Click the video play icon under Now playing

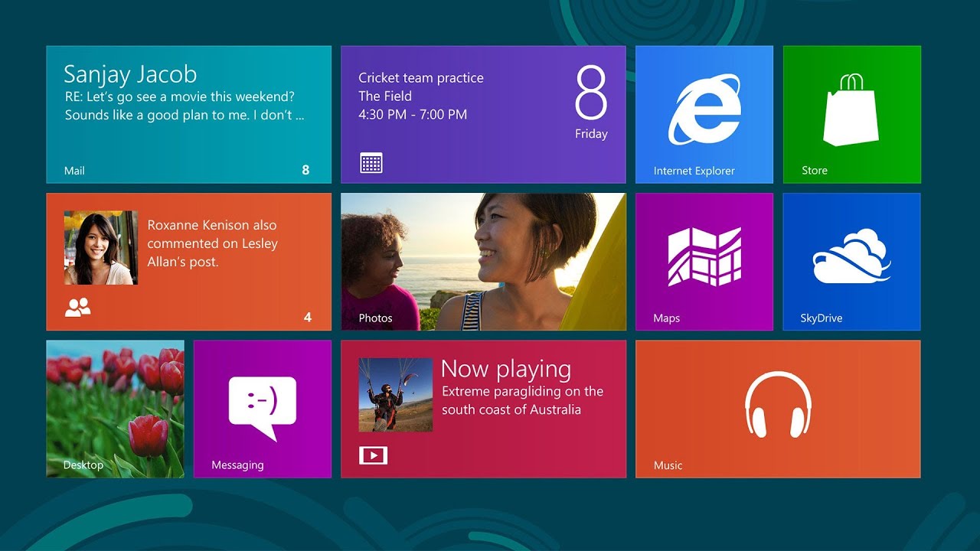point(373,455)
